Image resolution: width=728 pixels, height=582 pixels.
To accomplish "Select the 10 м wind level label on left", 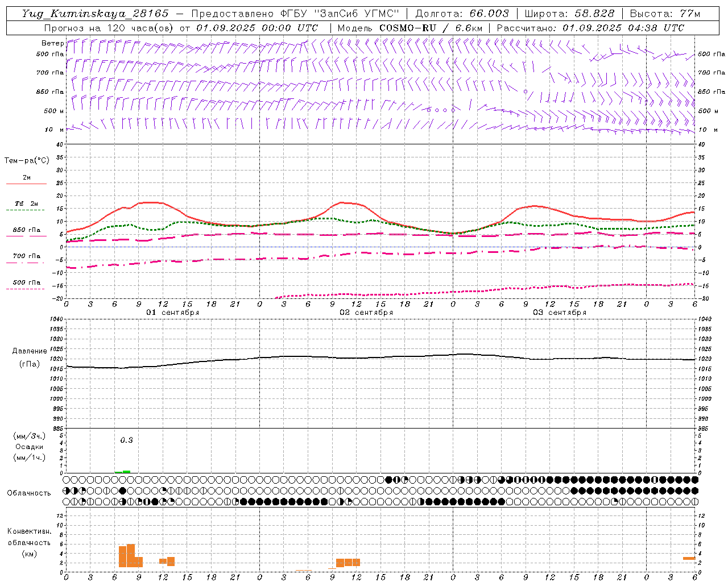I will [54, 130].
